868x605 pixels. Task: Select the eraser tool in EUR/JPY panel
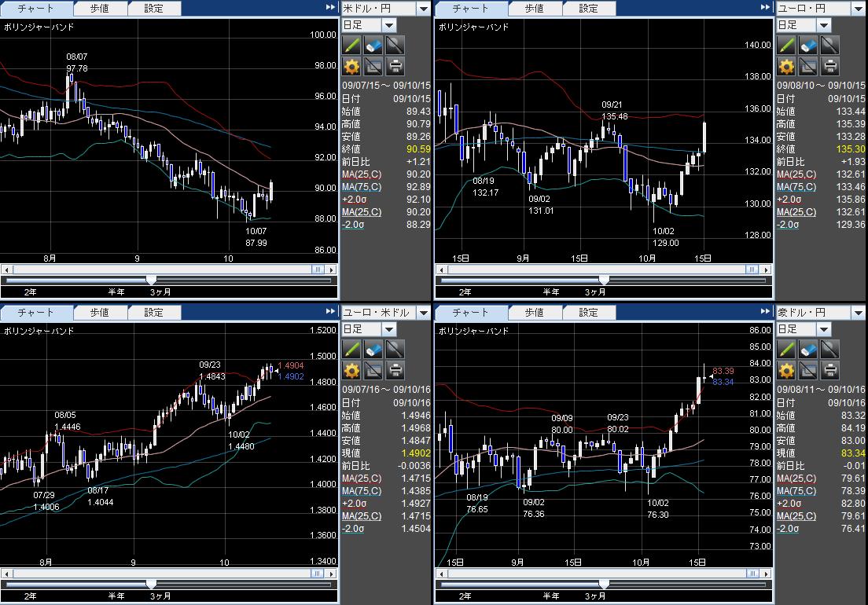click(x=808, y=46)
